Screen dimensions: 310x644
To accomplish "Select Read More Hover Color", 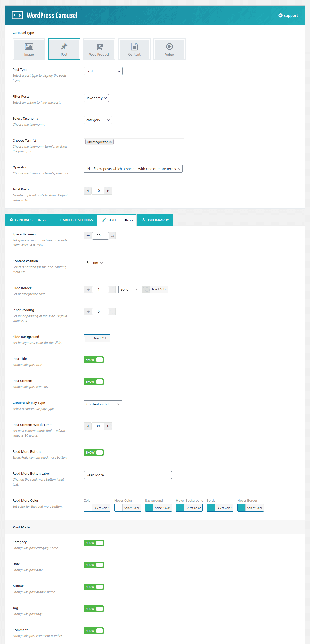I will [128, 508].
